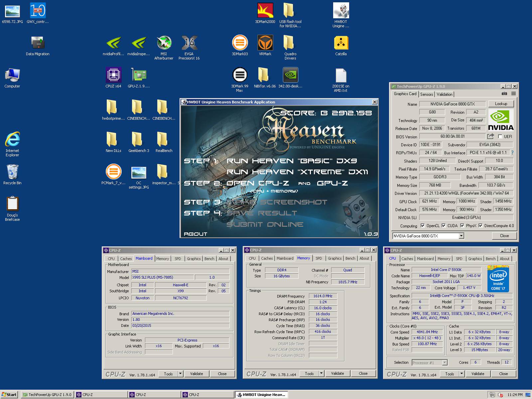The height and width of the screenshot is (399, 532).
Task: Open Graphics tab in CPU-Z processor window
Action: coord(475,259)
